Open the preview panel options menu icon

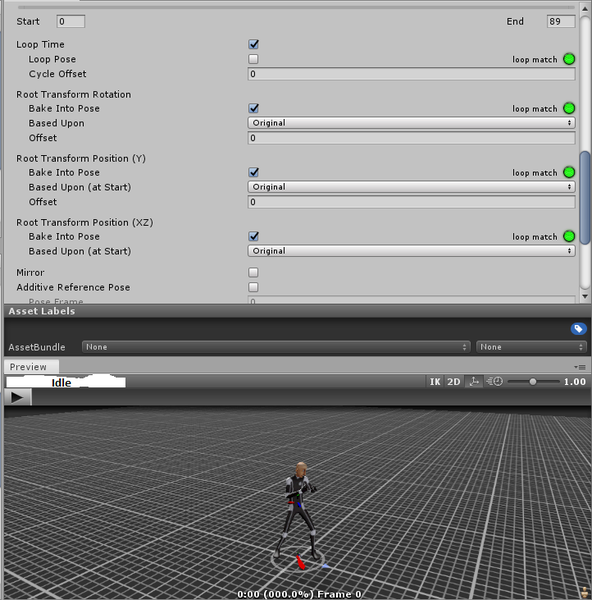(580, 367)
